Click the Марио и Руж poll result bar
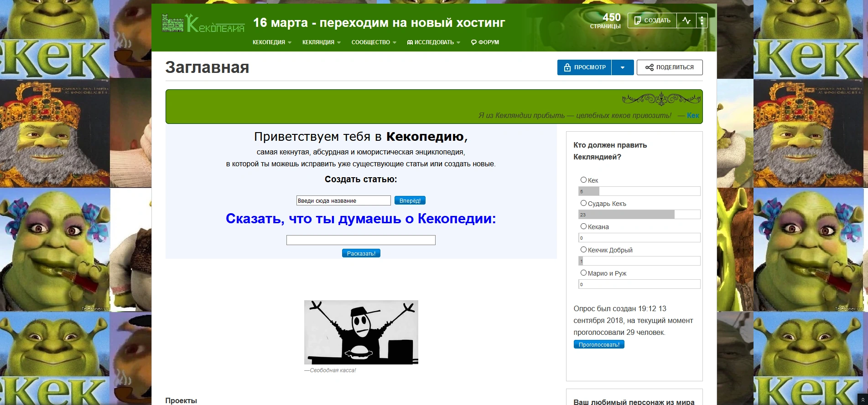This screenshot has width=868, height=405. pyautogui.click(x=639, y=284)
